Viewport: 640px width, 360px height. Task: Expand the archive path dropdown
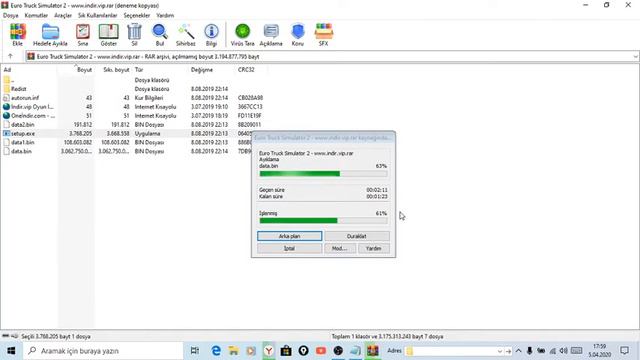(x=636, y=57)
